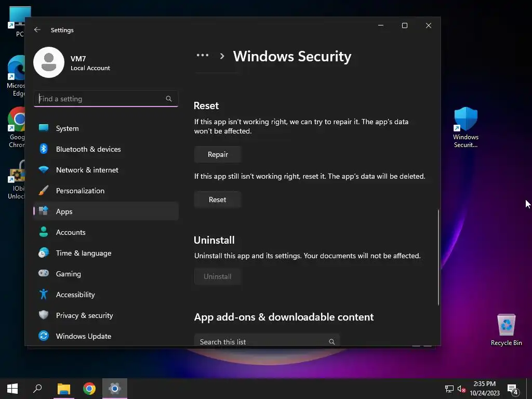
Task: Click the Personalization brush icon
Action: click(44, 190)
